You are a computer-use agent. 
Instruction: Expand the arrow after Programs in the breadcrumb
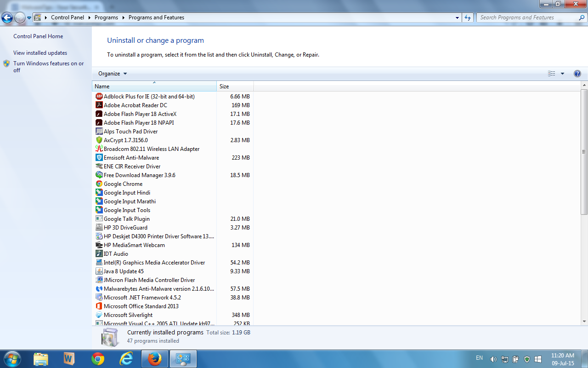pyautogui.click(x=123, y=17)
